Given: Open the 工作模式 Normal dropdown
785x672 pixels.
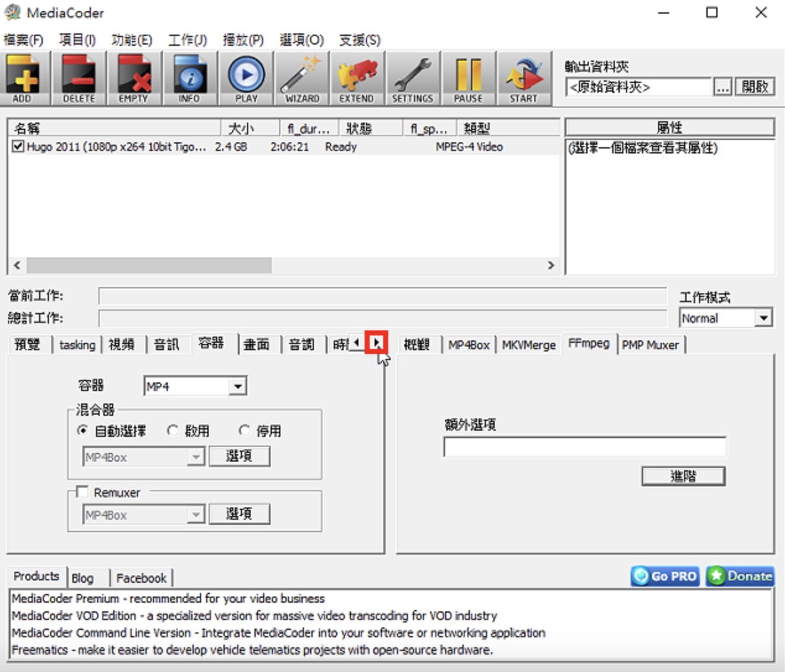Looking at the screenshot, I should click(764, 318).
